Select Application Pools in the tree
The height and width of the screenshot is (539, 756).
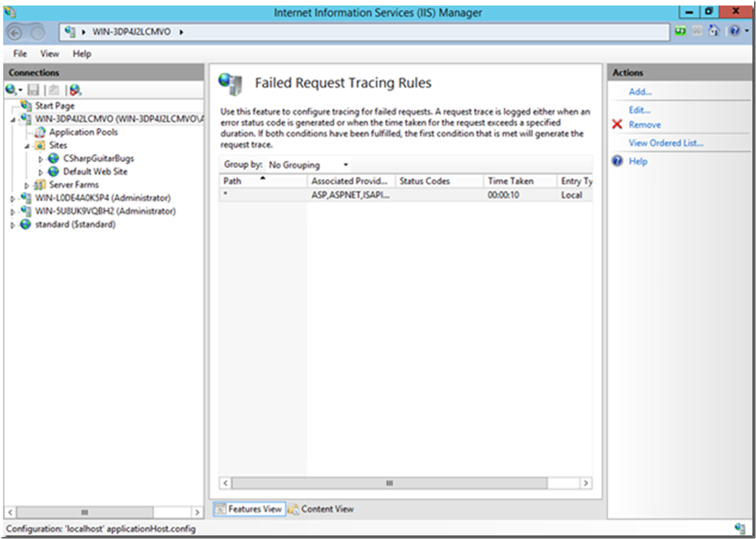(83, 132)
